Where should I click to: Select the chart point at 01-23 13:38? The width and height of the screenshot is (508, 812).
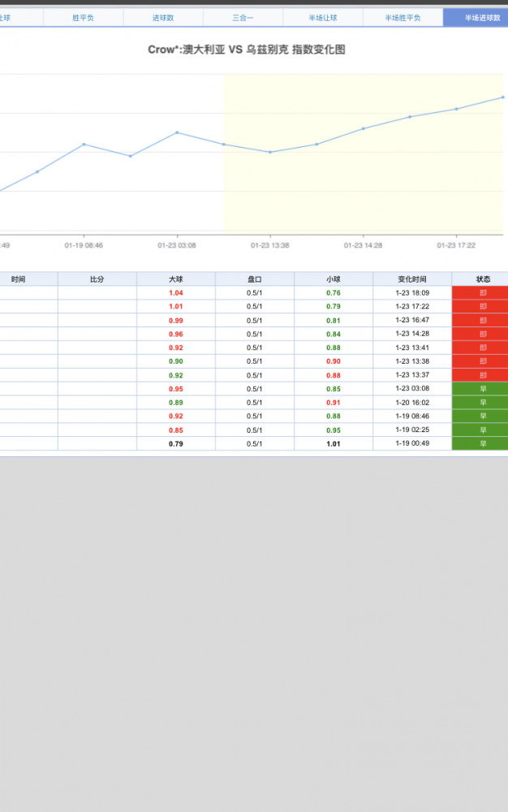pos(270,153)
